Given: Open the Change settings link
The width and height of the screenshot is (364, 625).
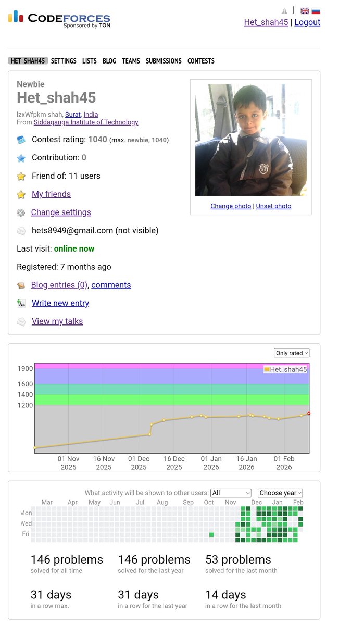Looking at the screenshot, I should (61, 213).
